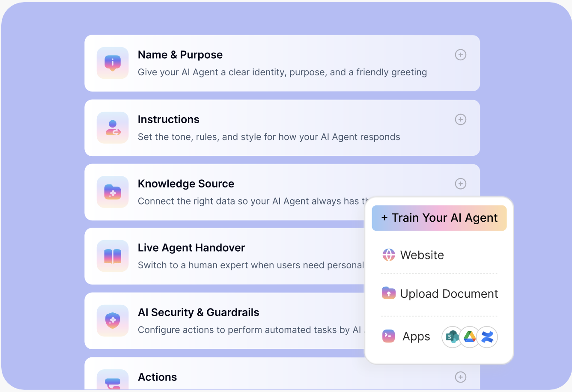
Task: Click the Train Your AI Agent button
Action: click(439, 218)
